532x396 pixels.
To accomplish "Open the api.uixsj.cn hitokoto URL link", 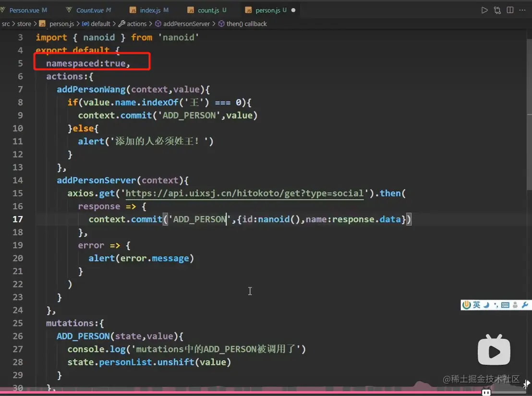I will coord(244,193).
